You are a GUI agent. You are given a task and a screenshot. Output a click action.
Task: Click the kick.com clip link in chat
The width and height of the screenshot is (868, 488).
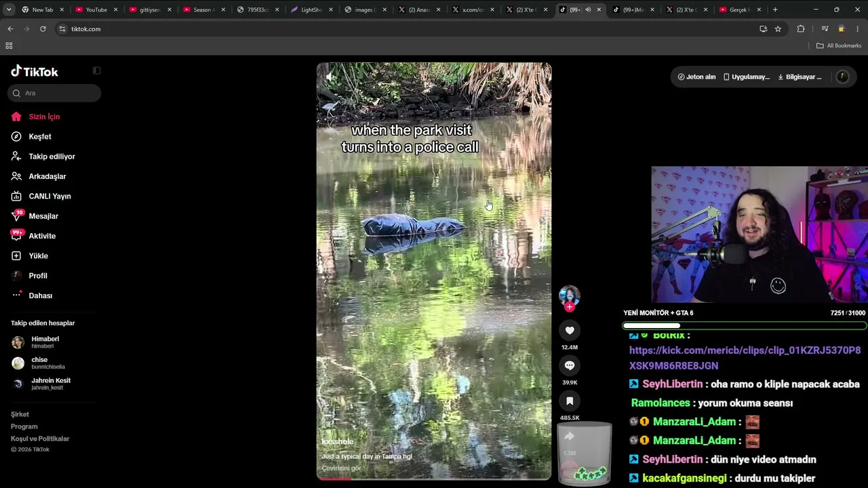745,358
